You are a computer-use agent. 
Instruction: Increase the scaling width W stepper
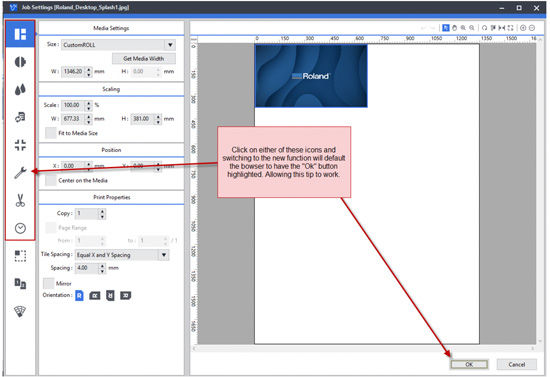pyautogui.click(x=89, y=116)
